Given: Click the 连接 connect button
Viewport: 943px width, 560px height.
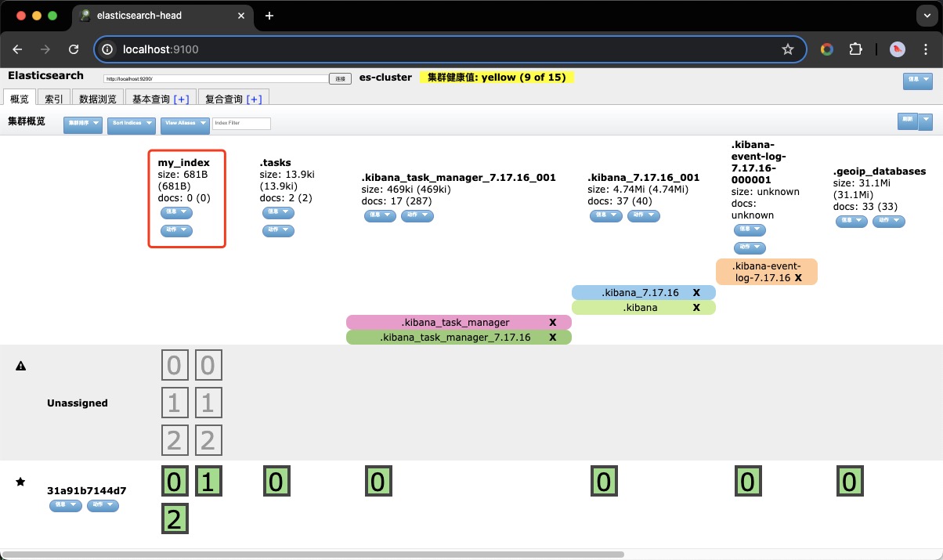Looking at the screenshot, I should click(x=340, y=78).
